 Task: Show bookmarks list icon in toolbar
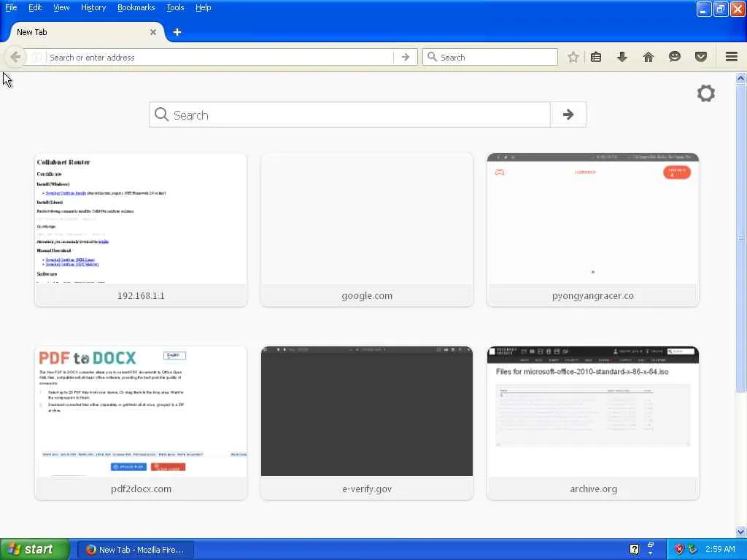[x=596, y=57]
